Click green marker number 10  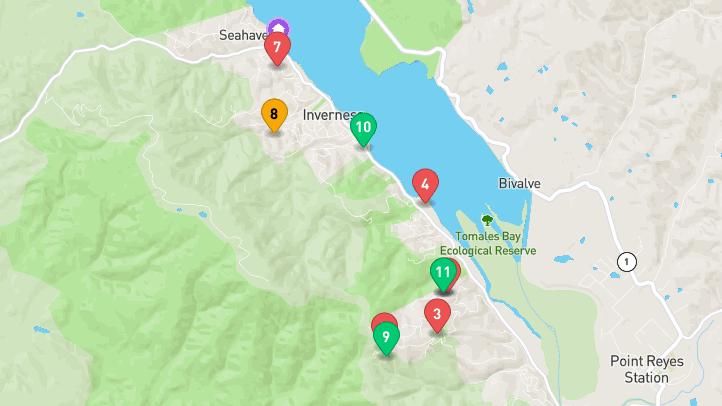coord(363,129)
